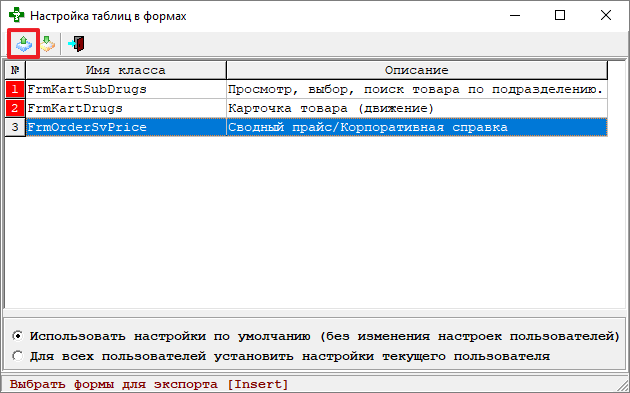Click the 'Описание' column header
630x393 pixels.
(417, 70)
